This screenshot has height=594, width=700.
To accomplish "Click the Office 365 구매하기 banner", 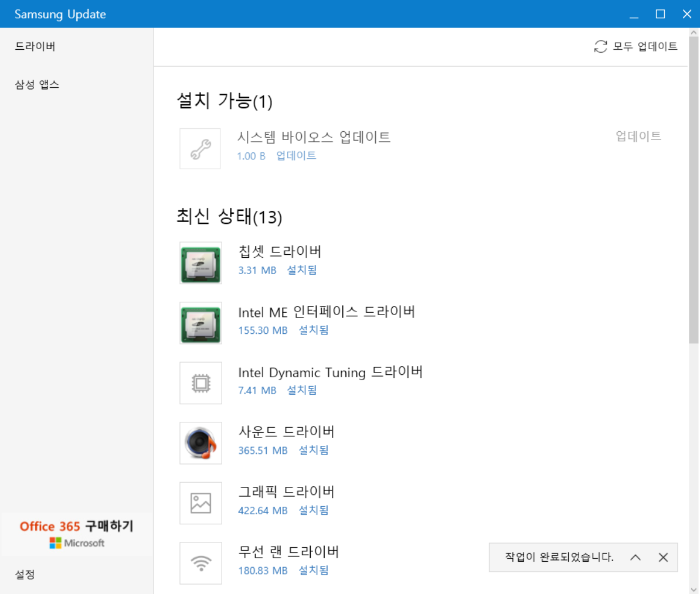I will [x=76, y=534].
